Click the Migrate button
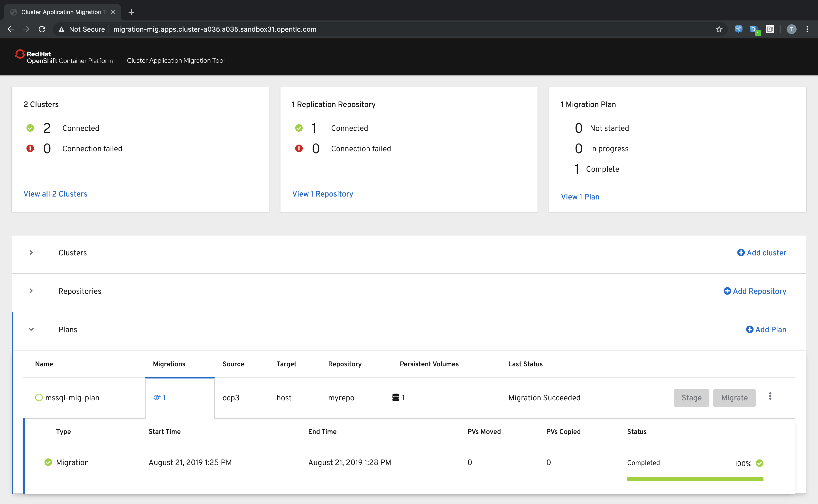This screenshot has height=504, width=818. (x=734, y=398)
